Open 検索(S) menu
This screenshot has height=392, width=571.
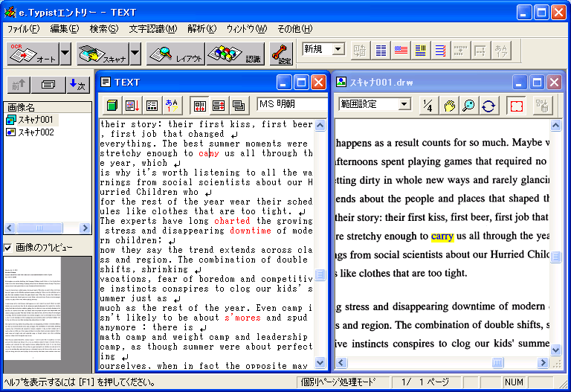point(104,29)
